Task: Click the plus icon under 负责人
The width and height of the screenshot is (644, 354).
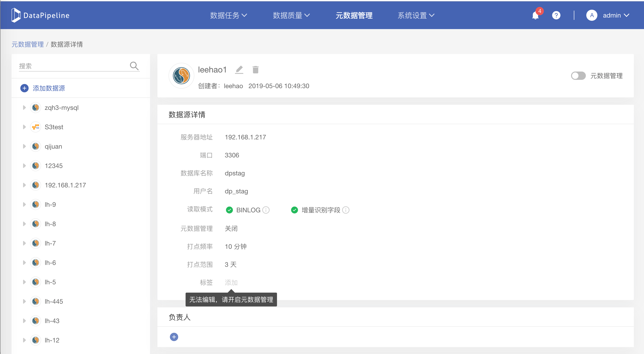Action: (x=174, y=337)
